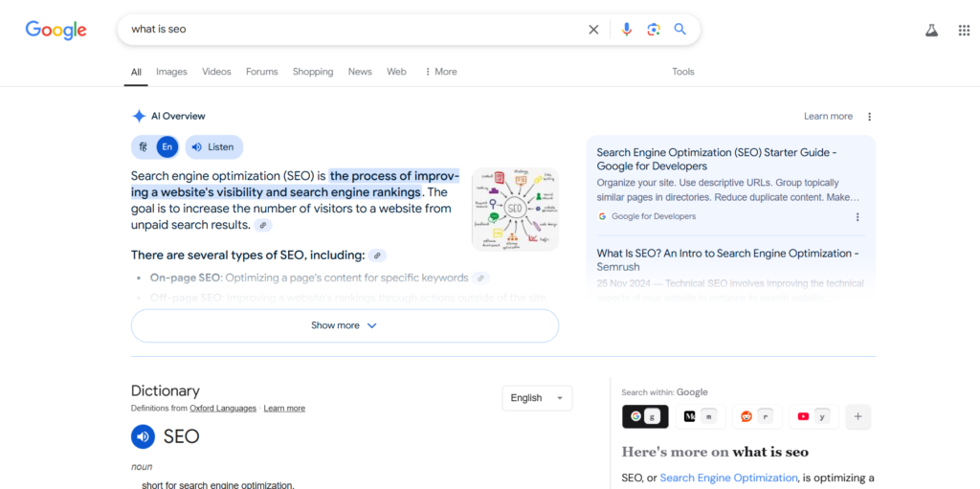The height and width of the screenshot is (489, 980).
Task: Switch to the Web tab
Action: point(396,72)
